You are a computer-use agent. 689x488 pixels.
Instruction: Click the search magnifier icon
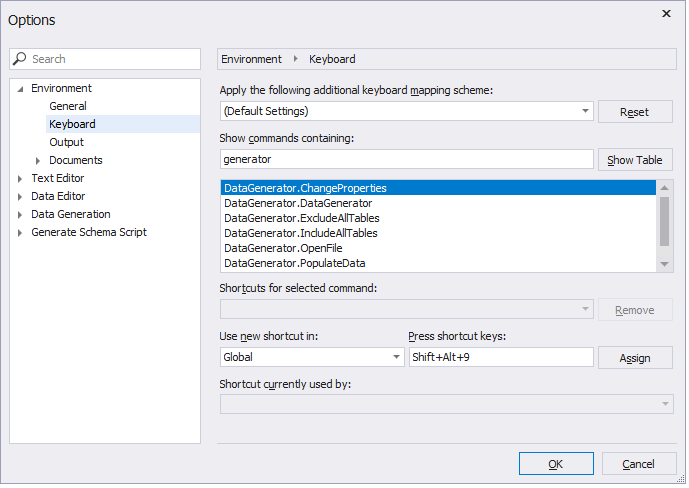point(22,59)
